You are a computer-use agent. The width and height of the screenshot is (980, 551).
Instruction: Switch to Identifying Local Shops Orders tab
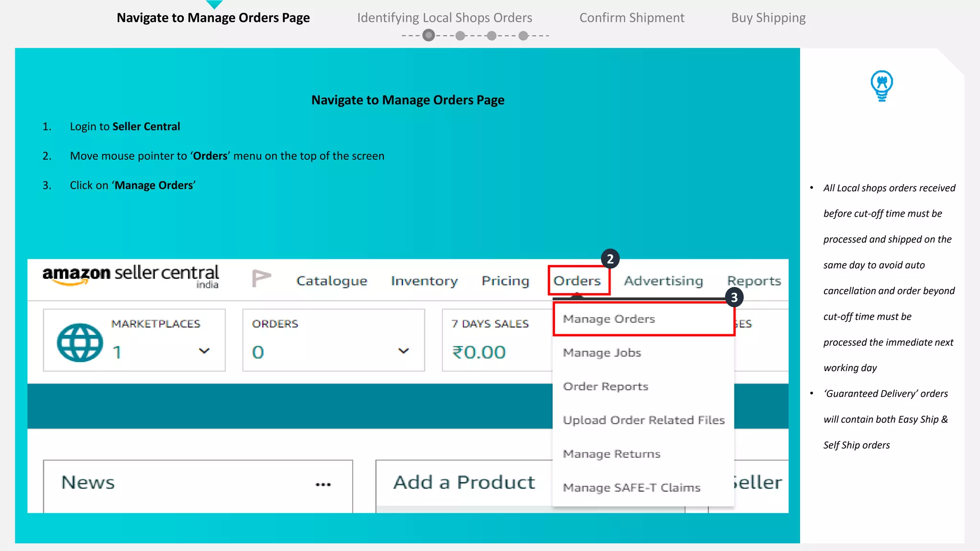pyautogui.click(x=445, y=18)
